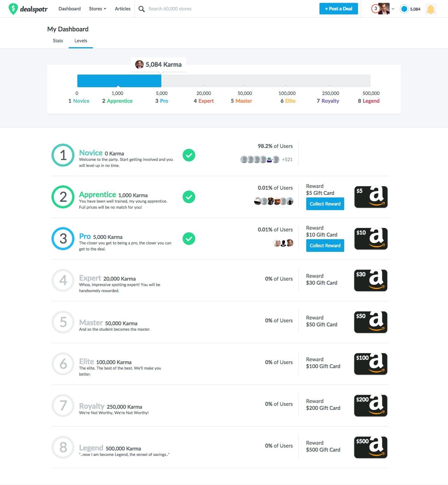Collect the $10 Gift Card reward
Screen dimensions: 448x485
point(325,246)
